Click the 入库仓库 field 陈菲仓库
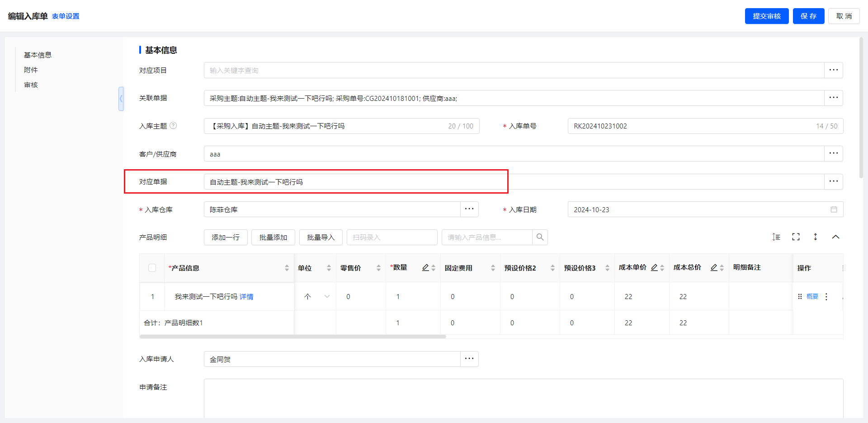Viewport: 868px width, 423px height. [332, 209]
